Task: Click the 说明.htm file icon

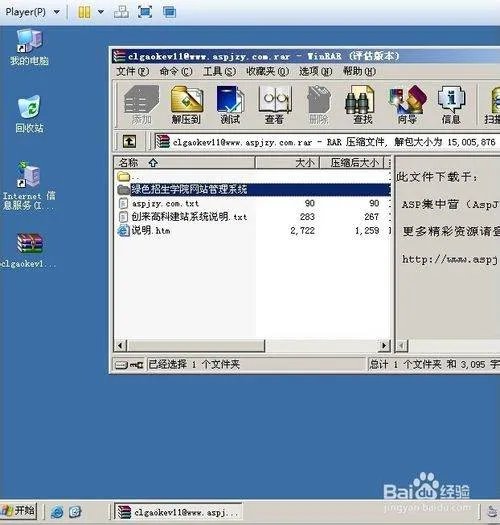Action: [123, 231]
